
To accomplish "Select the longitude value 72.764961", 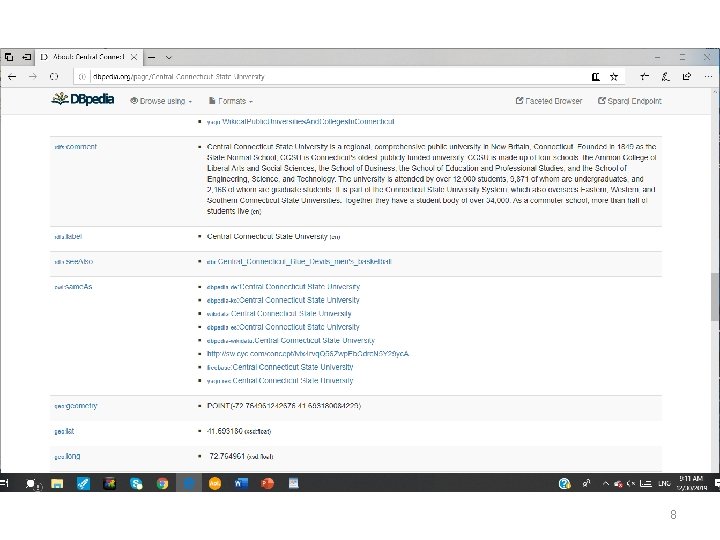I will tap(227, 456).
